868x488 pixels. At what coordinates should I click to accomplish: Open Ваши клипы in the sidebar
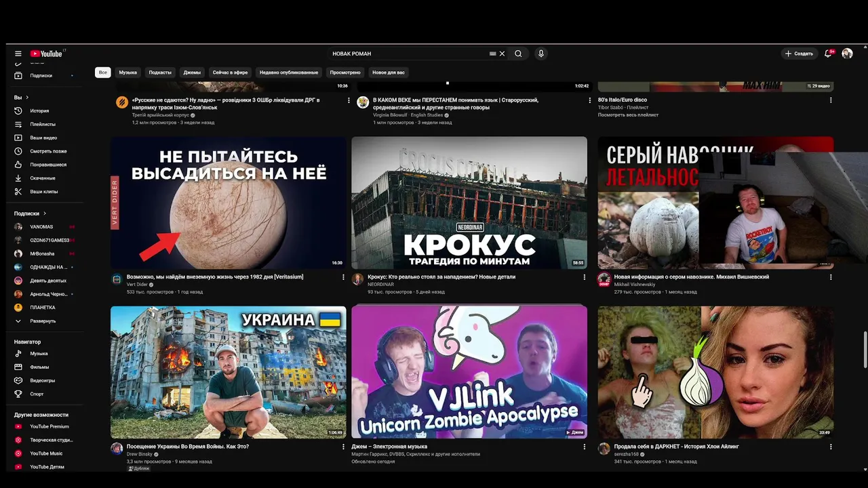click(x=44, y=192)
